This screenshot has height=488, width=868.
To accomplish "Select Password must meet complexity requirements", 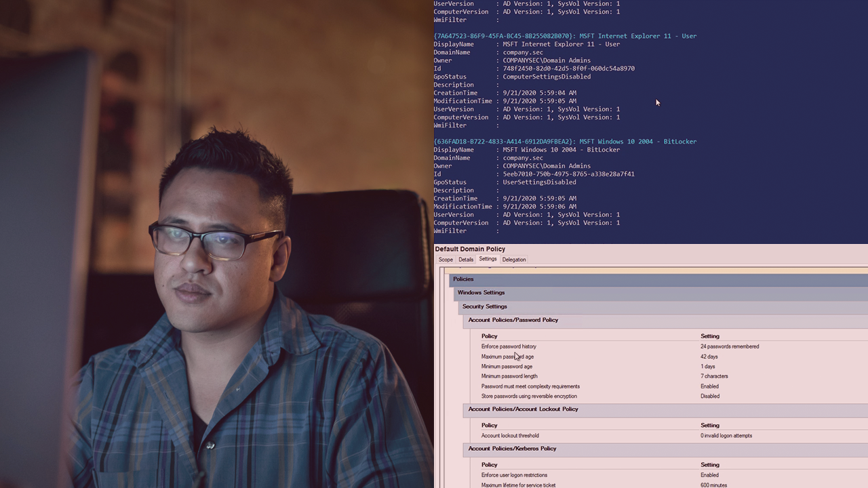I will (530, 386).
